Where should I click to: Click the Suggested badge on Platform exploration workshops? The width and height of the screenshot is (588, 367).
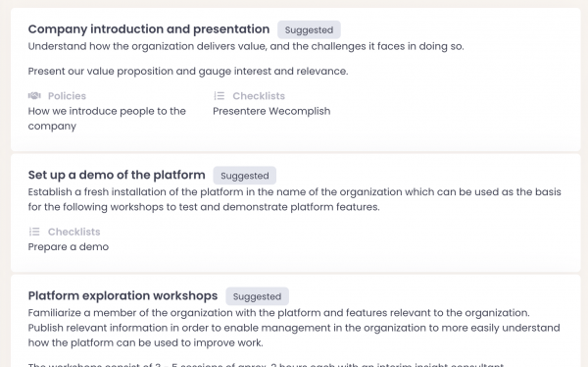[x=257, y=296]
